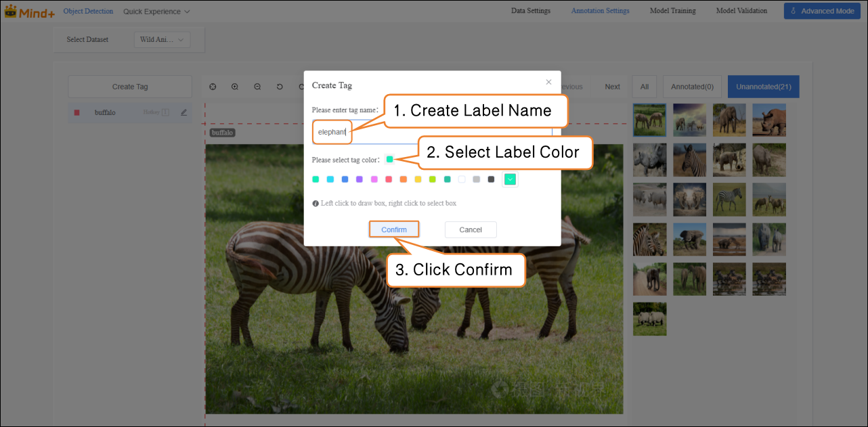Zoom out of the annotation image
868x427 pixels.
[x=257, y=87]
